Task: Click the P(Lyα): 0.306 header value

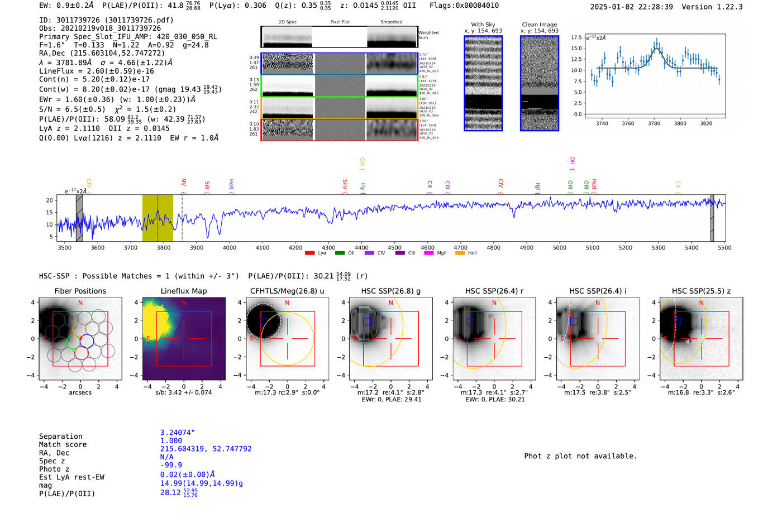Action: (238, 6)
